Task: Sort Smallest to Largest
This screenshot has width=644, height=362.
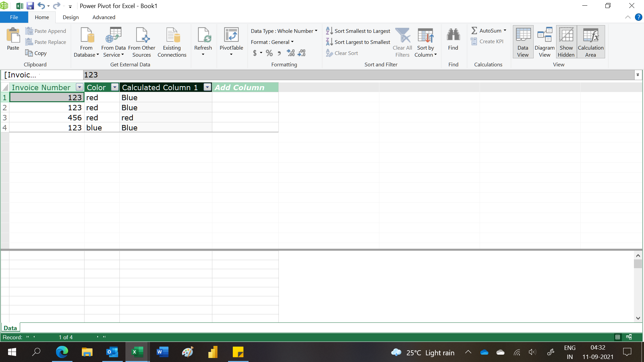Action: click(x=358, y=31)
